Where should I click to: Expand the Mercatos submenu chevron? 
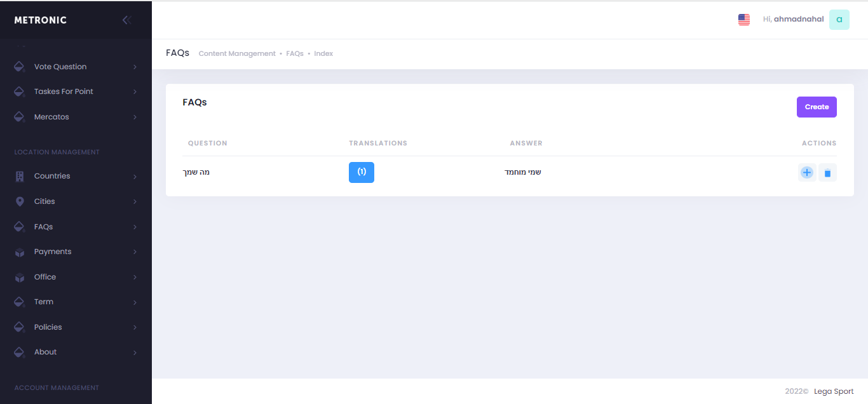[x=135, y=118]
